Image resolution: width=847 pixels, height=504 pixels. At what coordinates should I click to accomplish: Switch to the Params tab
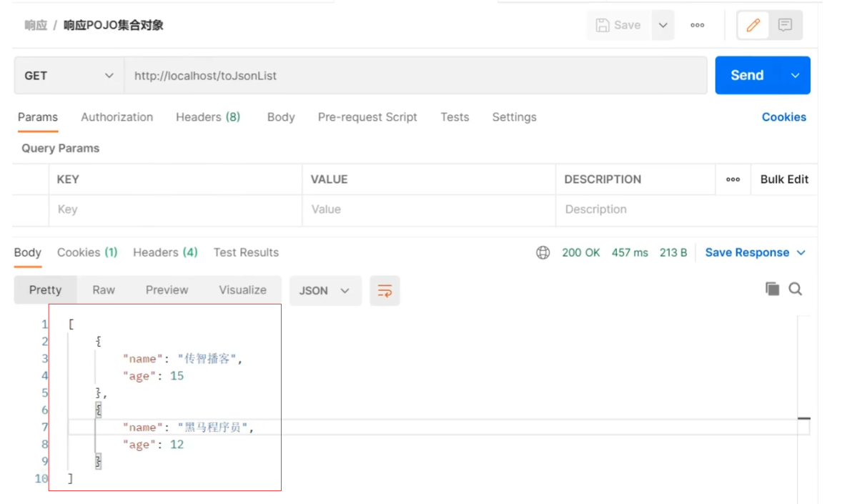point(38,117)
